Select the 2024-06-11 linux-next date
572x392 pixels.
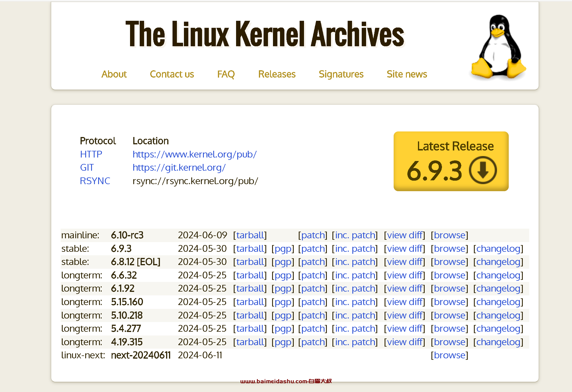pos(200,355)
